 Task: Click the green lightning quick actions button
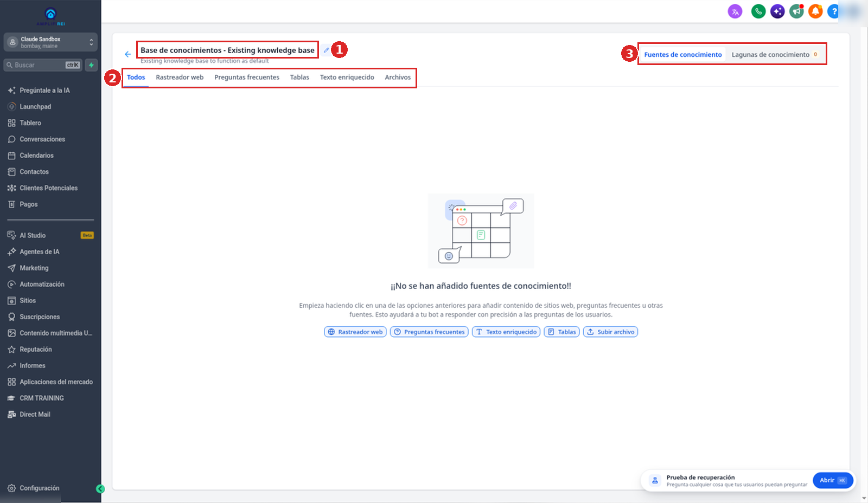pos(92,65)
